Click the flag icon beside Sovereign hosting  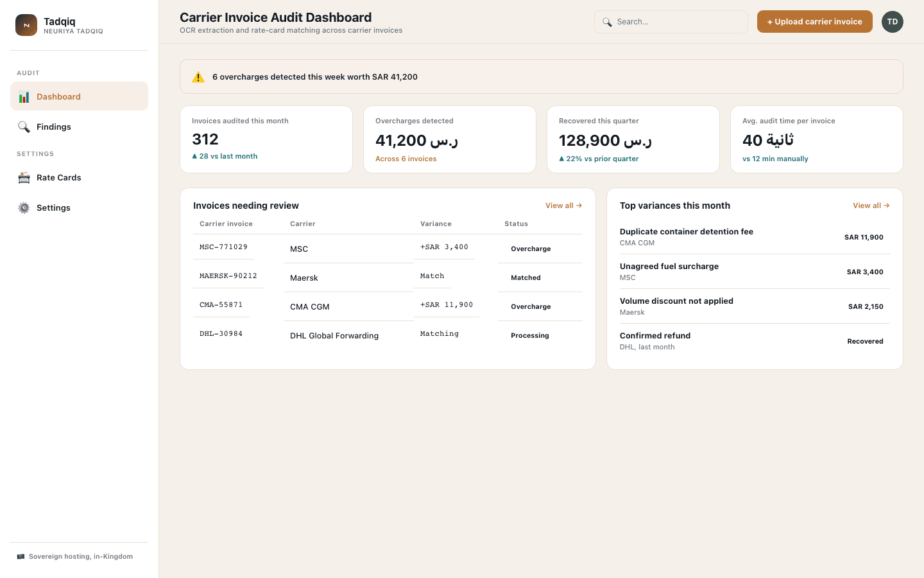(x=21, y=557)
